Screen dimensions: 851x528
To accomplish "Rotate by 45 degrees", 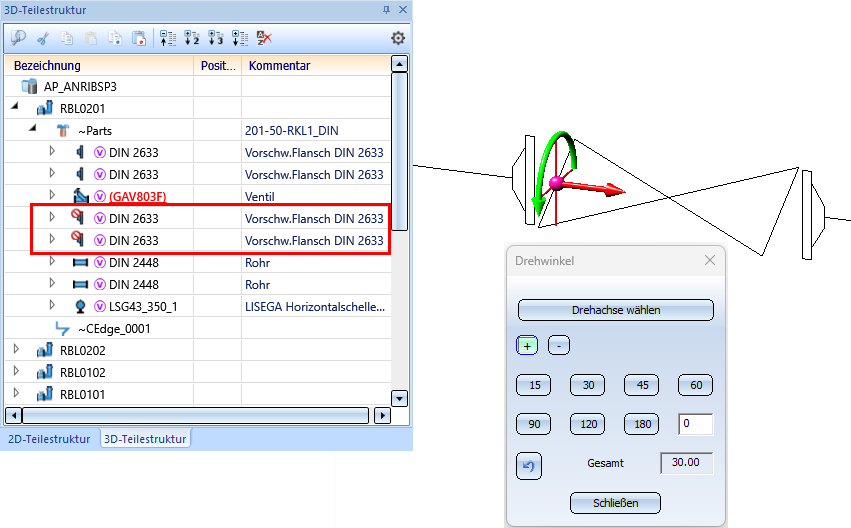I will [x=642, y=385].
